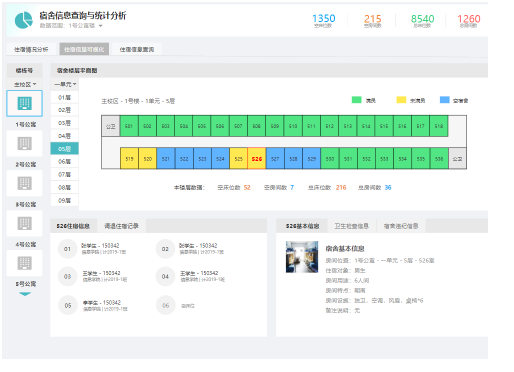Select floor 03层 in list

coord(65,123)
